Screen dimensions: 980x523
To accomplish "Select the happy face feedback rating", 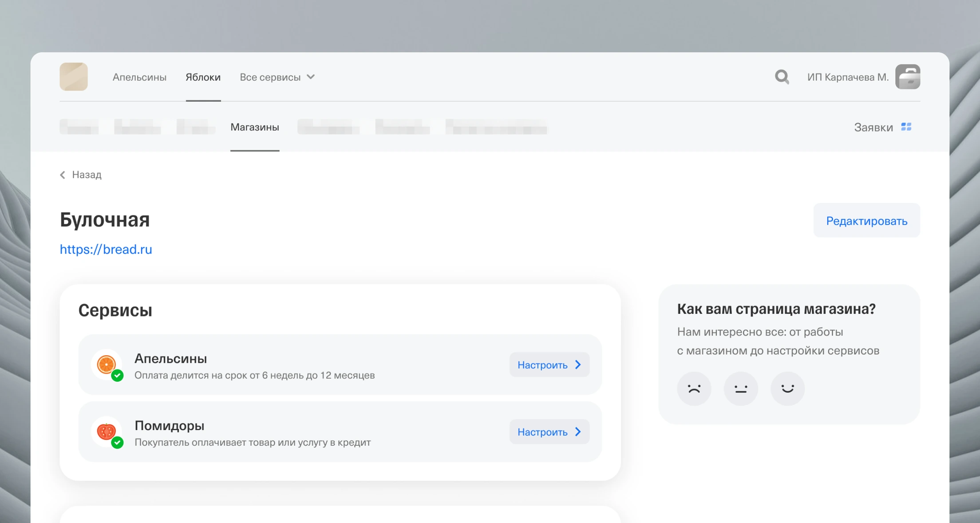I will pyautogui.click(x=787, y=388).
